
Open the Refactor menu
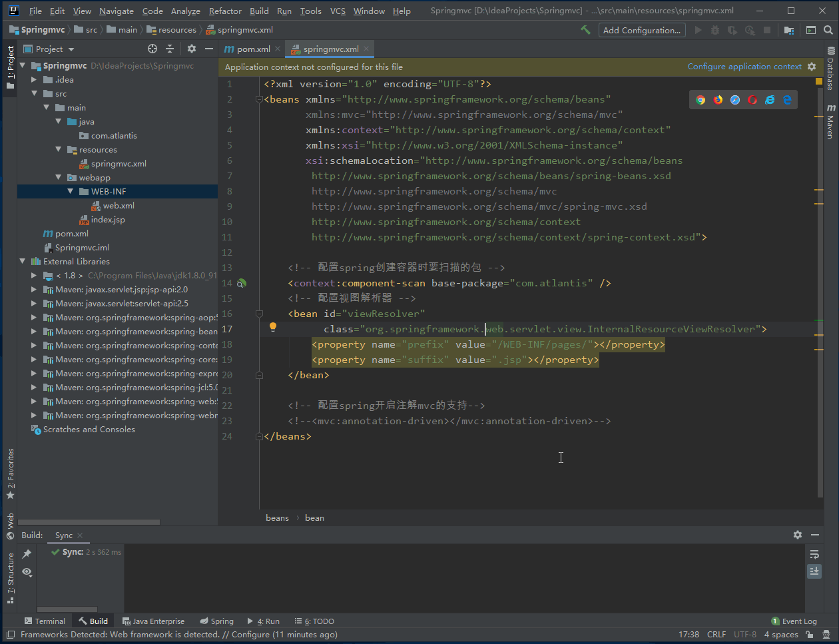click(x=225, y=11)
